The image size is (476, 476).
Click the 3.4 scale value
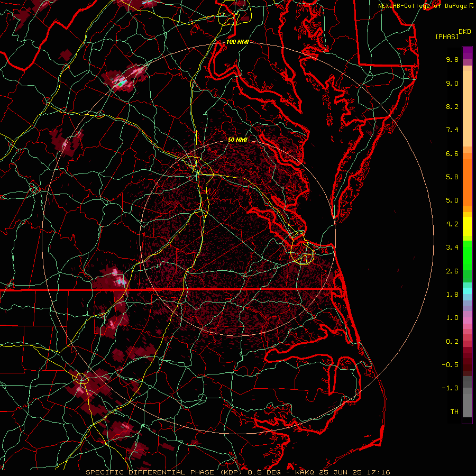(x=452, y=248)
